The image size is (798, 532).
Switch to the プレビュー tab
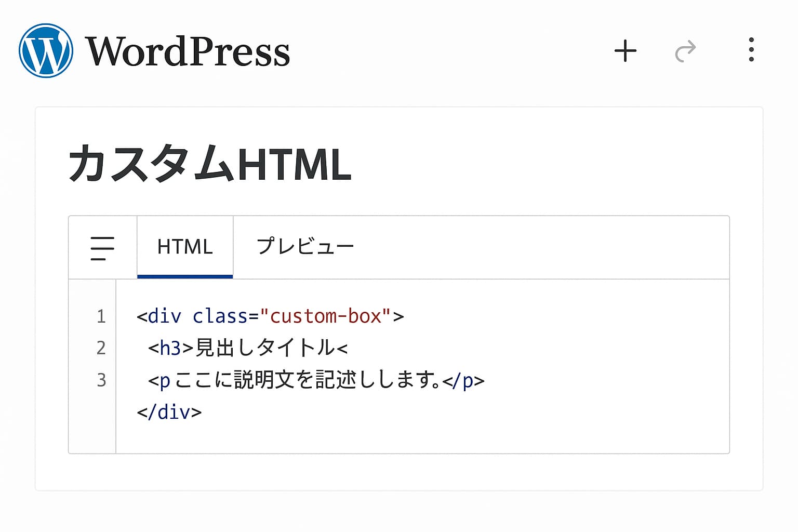click(x=305, y=246)
